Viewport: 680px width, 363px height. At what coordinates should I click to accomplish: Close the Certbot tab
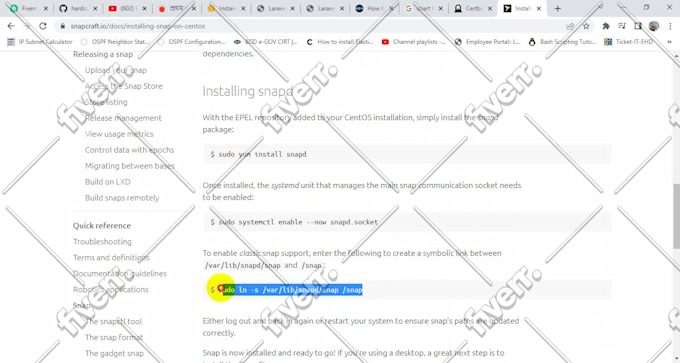tap(490, 8)
